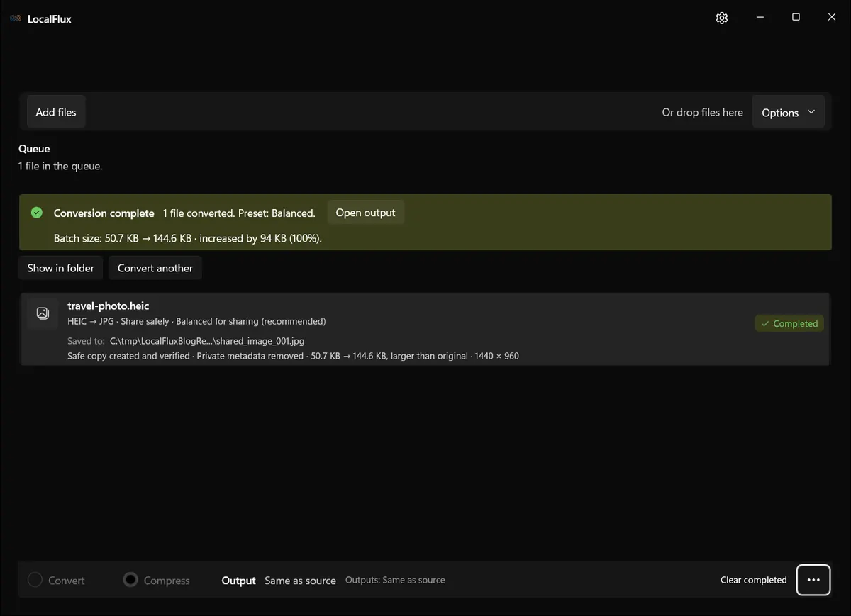Open the more options ellipsis menu
Image resolution: width=851 pixels, height=616 pixels.
pos(813,580)
